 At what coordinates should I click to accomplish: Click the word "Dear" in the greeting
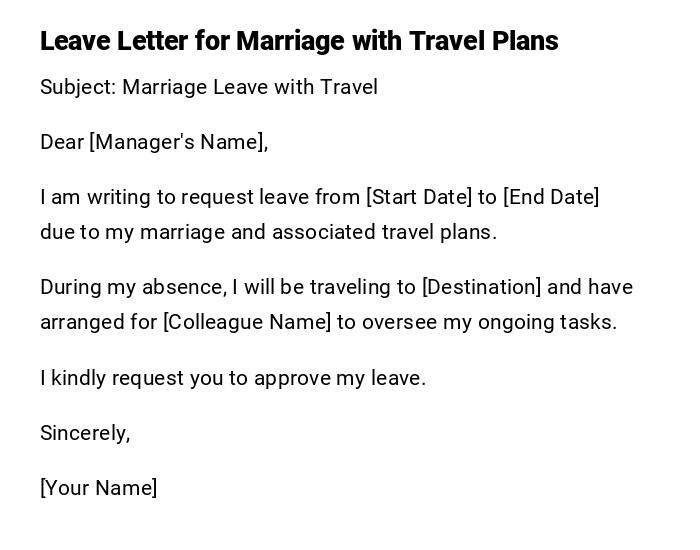62,142
